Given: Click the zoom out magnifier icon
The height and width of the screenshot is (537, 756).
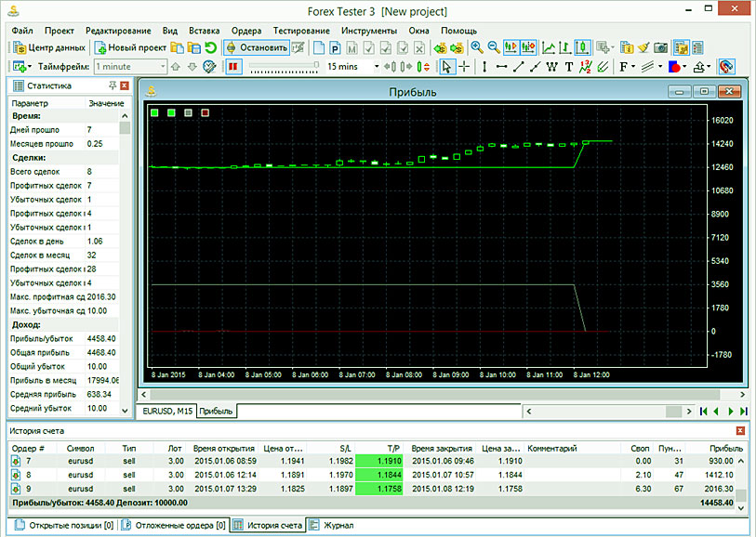Looking at the screenshot, I should click(494, 47).
